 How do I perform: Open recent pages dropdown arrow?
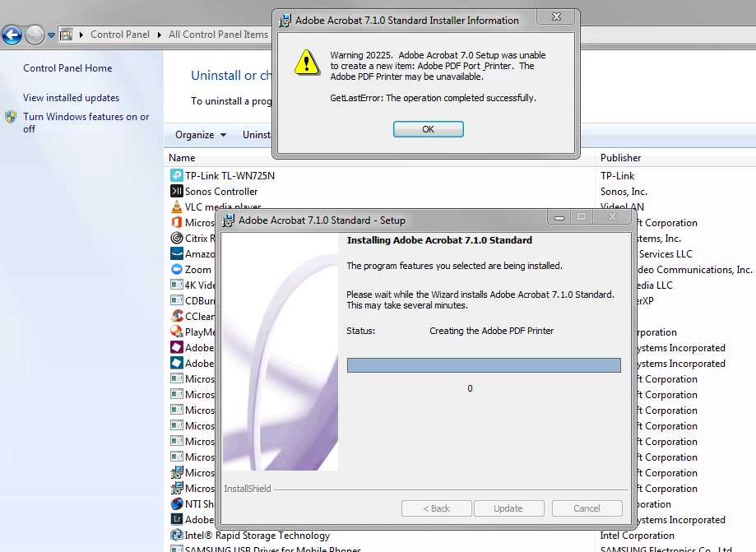[51, 35]
